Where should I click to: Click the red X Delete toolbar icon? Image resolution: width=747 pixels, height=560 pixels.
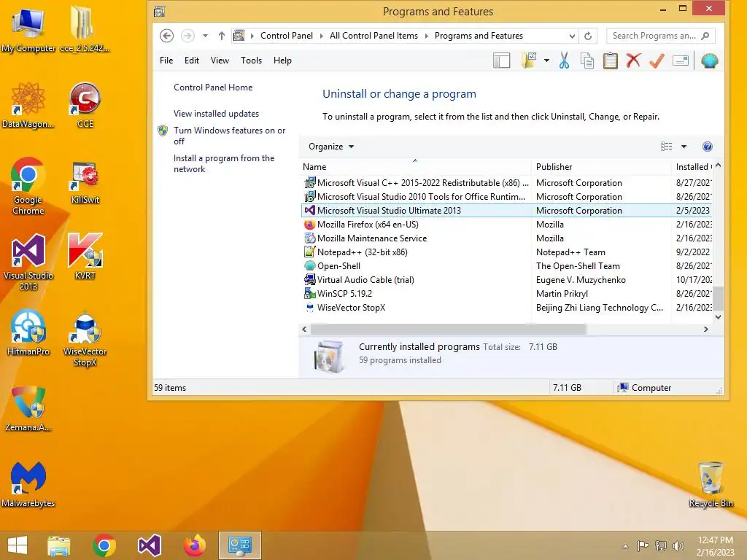[x=633, y=61]
